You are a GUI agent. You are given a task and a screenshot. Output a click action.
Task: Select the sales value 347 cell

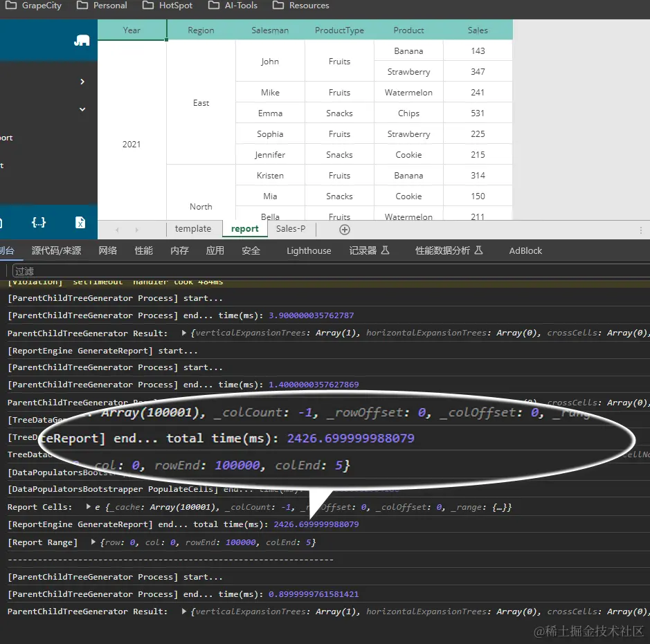pyautogui.click(x=478, y=72)
